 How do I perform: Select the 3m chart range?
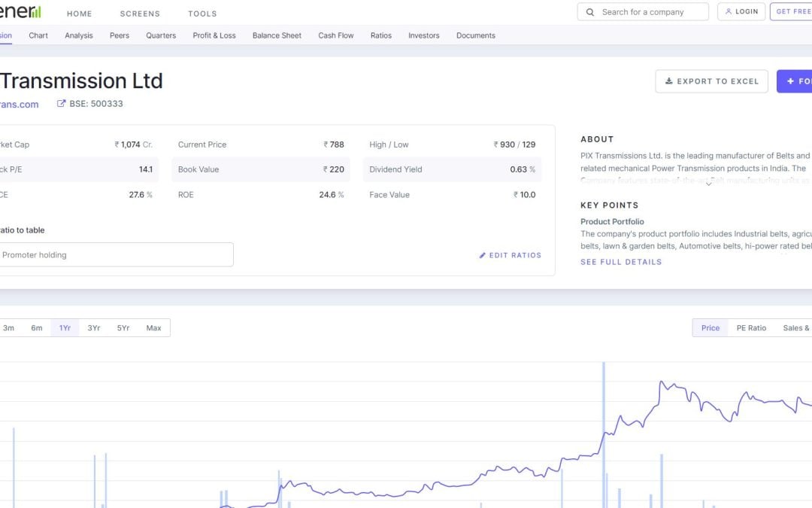pyautogui.click(x=9, y=327)
